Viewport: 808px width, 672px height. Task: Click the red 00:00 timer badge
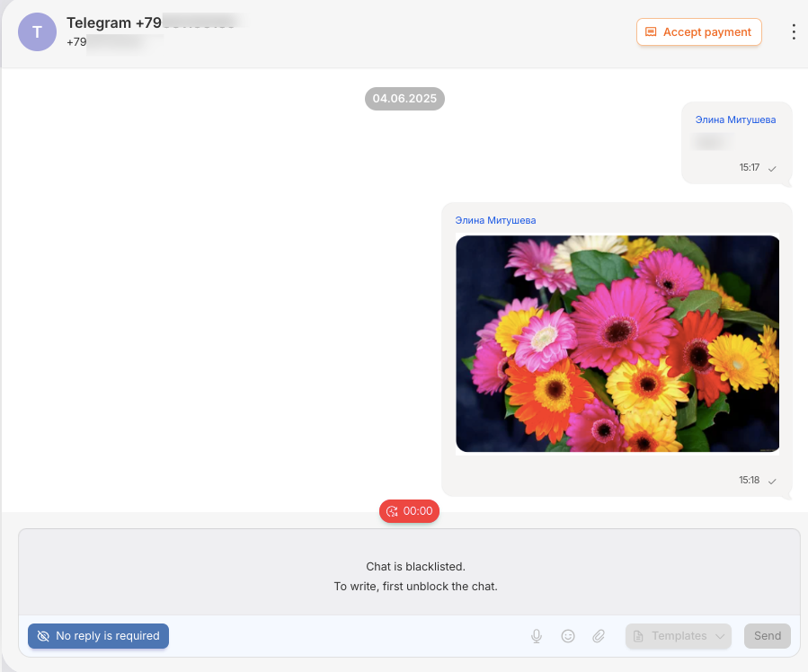click(409, 511)
